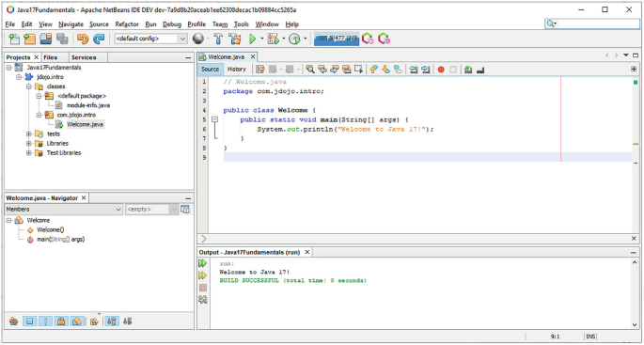
Task: Toggle Show Inherited Members in Navigator
Action: 13,321
